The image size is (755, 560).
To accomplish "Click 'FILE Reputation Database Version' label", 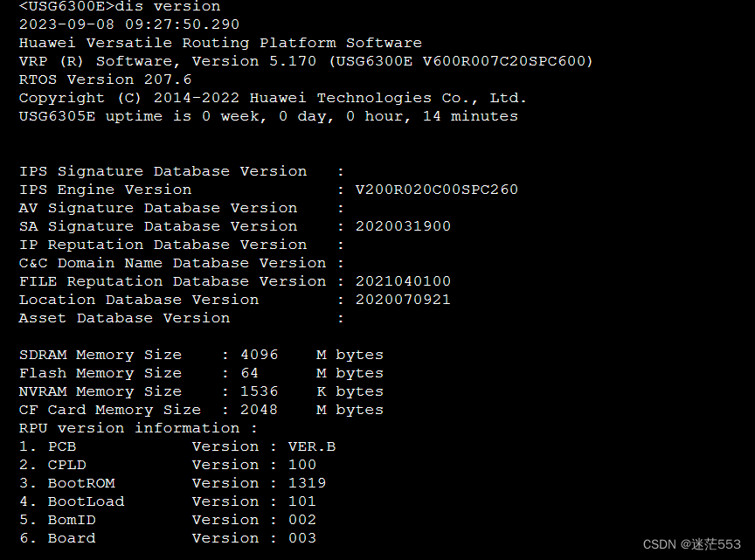I will pyautogui.click(x=172, y=281).
